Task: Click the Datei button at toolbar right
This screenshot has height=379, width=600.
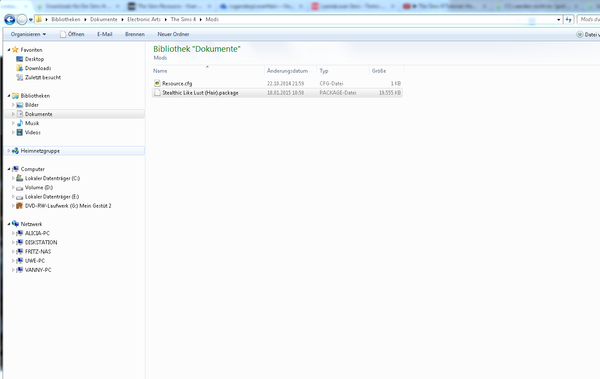Action: point(588,34)
